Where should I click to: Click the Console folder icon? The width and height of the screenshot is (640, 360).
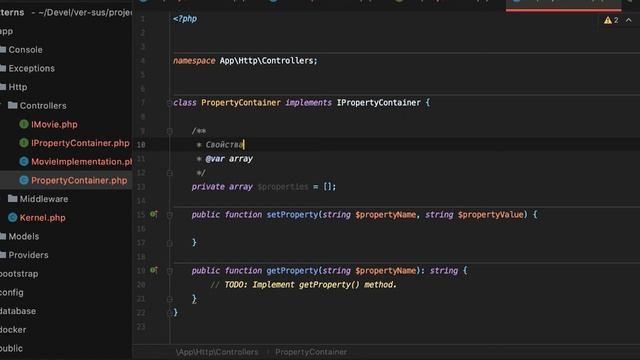pyautogui.click(x=3, y=49)
